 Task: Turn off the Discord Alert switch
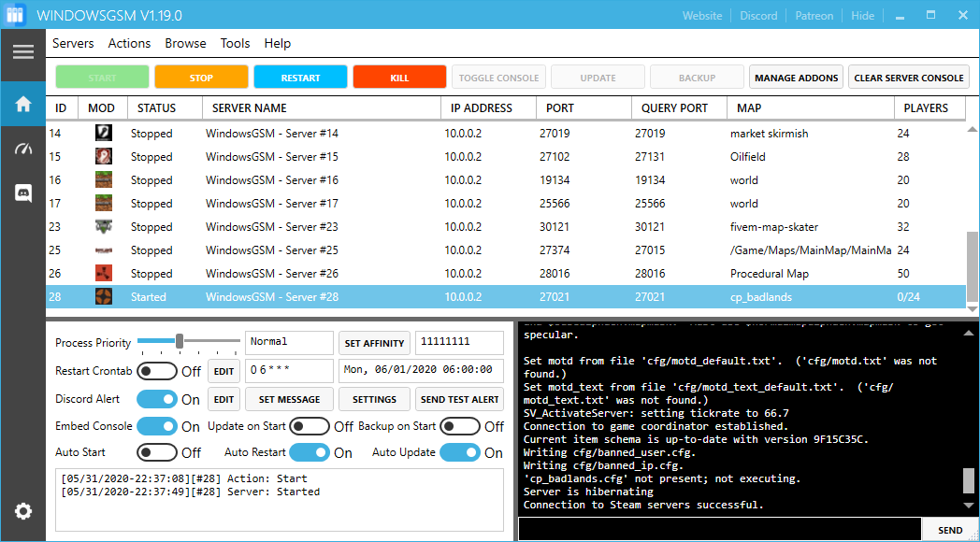(157, 399)
